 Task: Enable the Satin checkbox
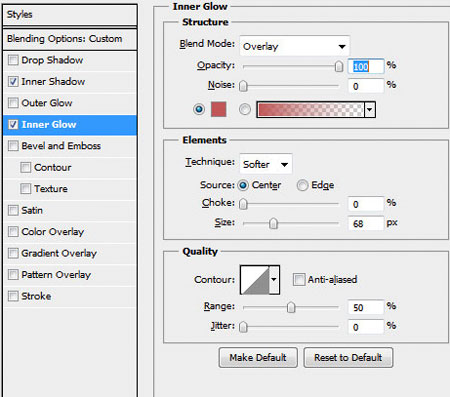[13, 210]
